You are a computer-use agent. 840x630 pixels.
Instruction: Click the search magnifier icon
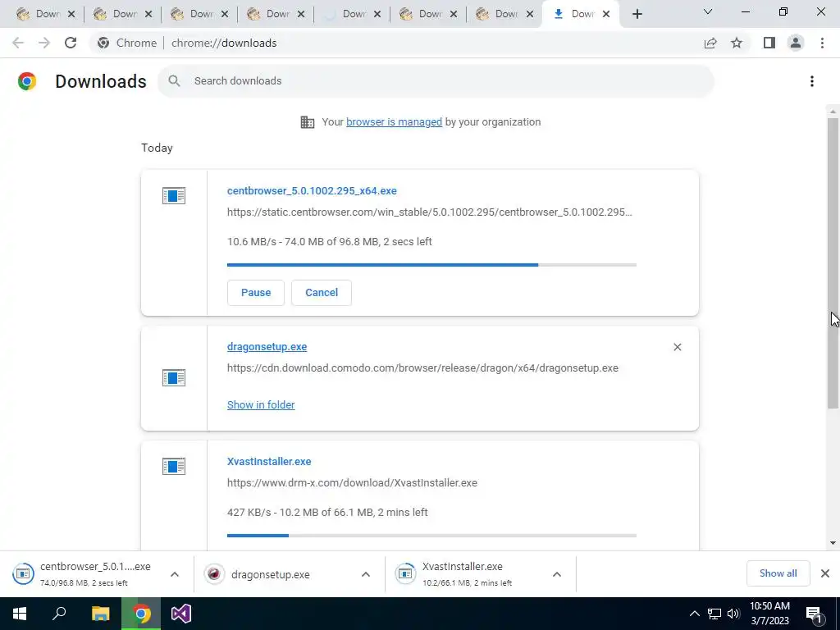point(174,81)
